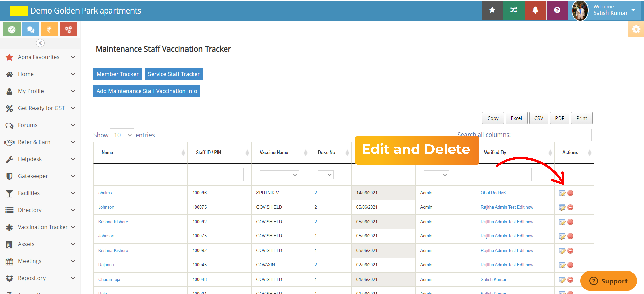
Task: Click the green dashboard gauge icon
Action: click(x=12, y=29)
